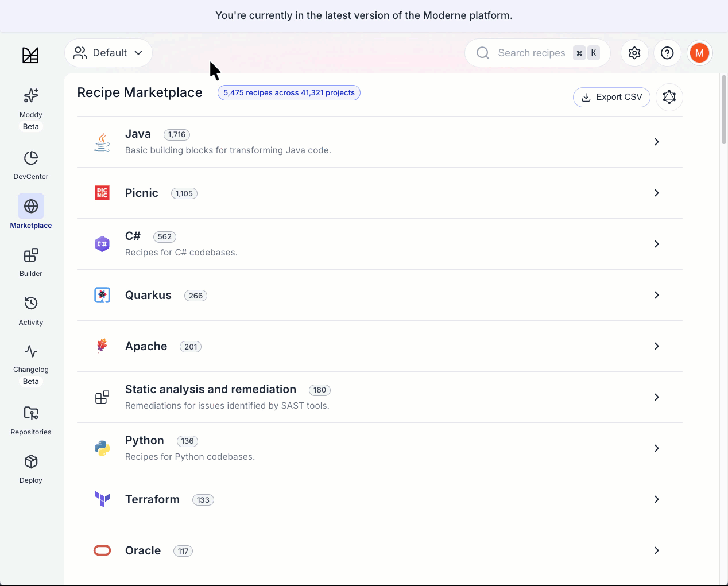Expand the Apache row chevron
The width and height of the screenshot is (728, 586).
(657, 346)
